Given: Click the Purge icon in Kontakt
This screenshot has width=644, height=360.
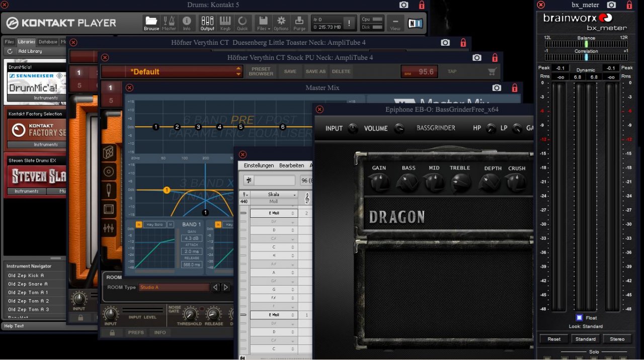Looking at the screenshot, I should point(299,23).
